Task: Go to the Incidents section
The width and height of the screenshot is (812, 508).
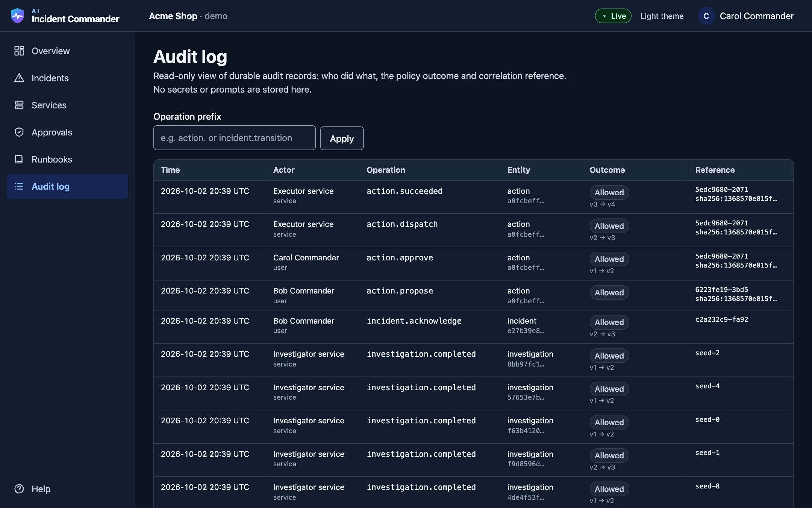Action: 67,78
